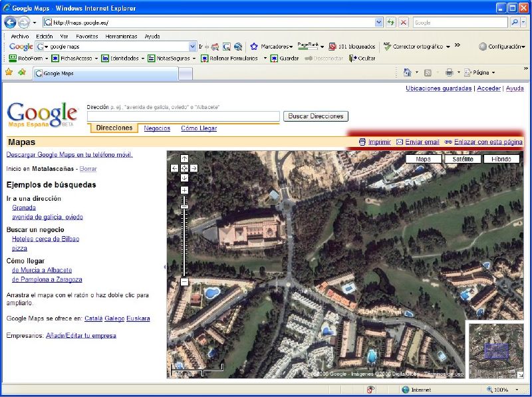Click the Dirección search input field
Screen dimensions: 532x397
coord(184,116)
